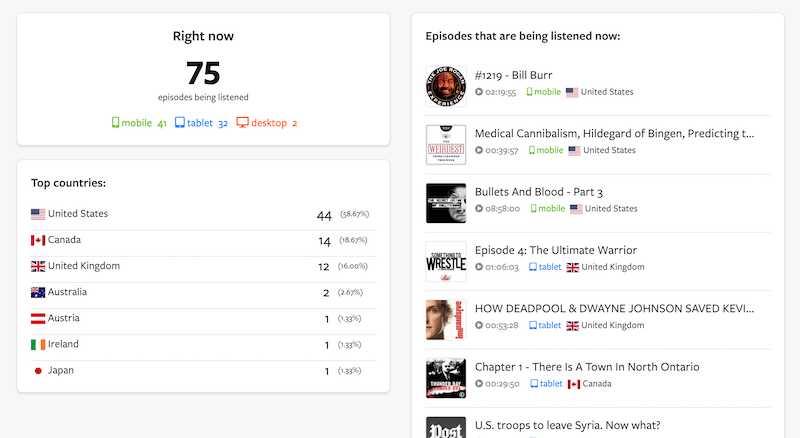The image size is (800, 438).
Task: Click the play icon beside 02:19:55
Action: coord(479,92)
